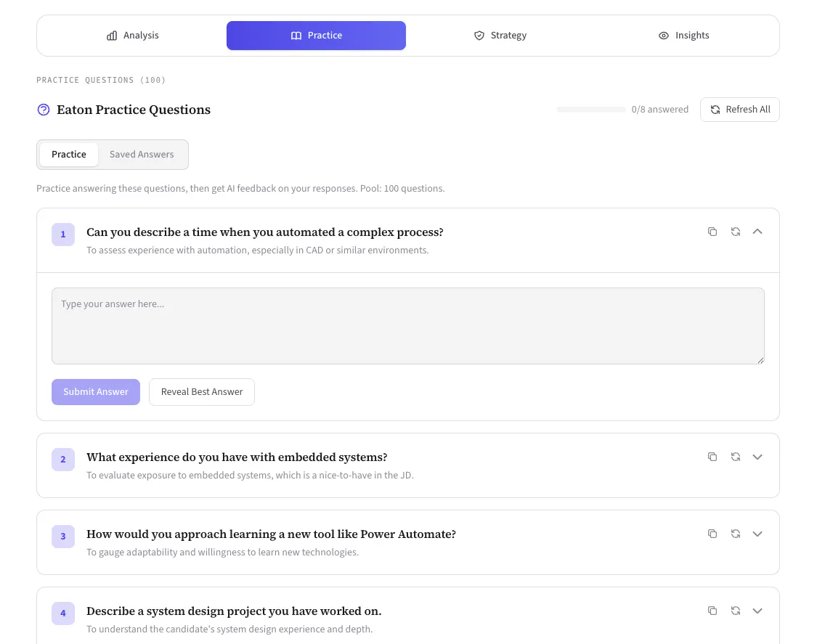Expand question 4 about system design
This screenshot has width=825, height=644.
pyautogui.click(x=757, y=611)
